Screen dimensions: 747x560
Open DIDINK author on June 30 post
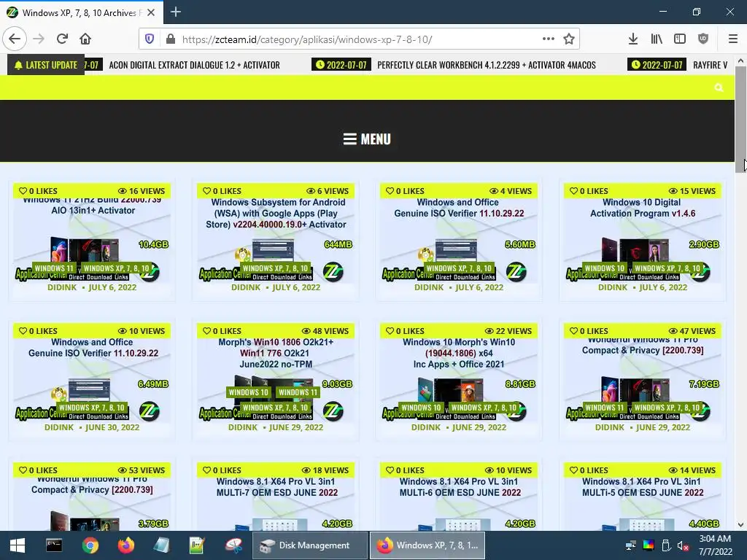pos(59,427)
